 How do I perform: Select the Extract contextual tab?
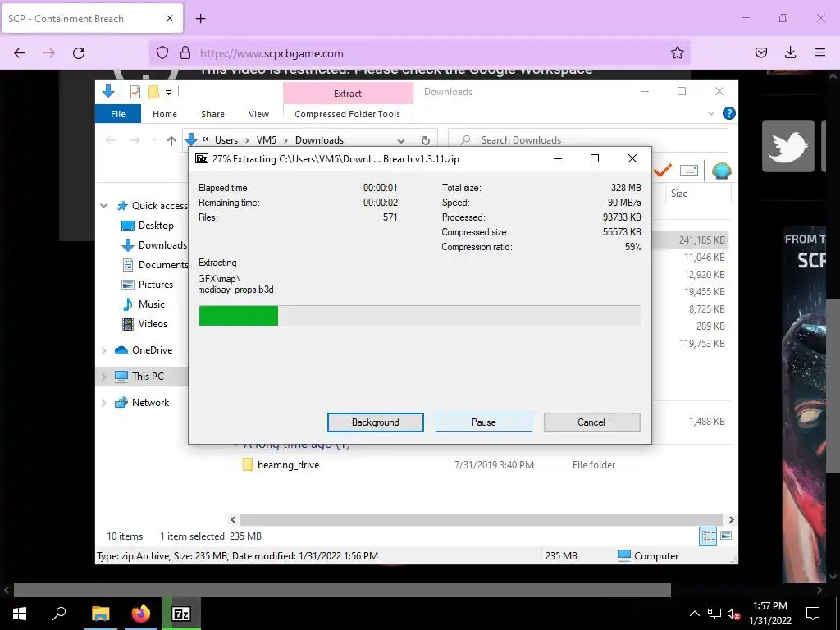pyautogui.click(x=348, y=94)
